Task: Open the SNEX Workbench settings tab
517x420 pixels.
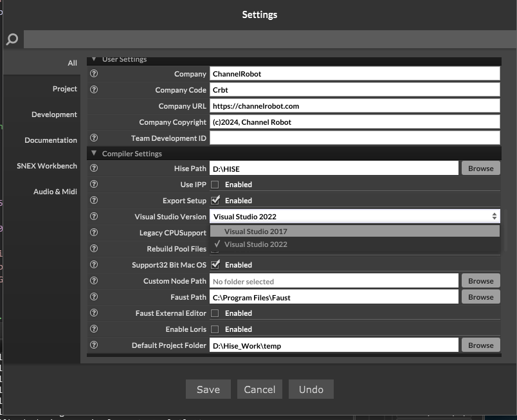Action: pos(46,166)
